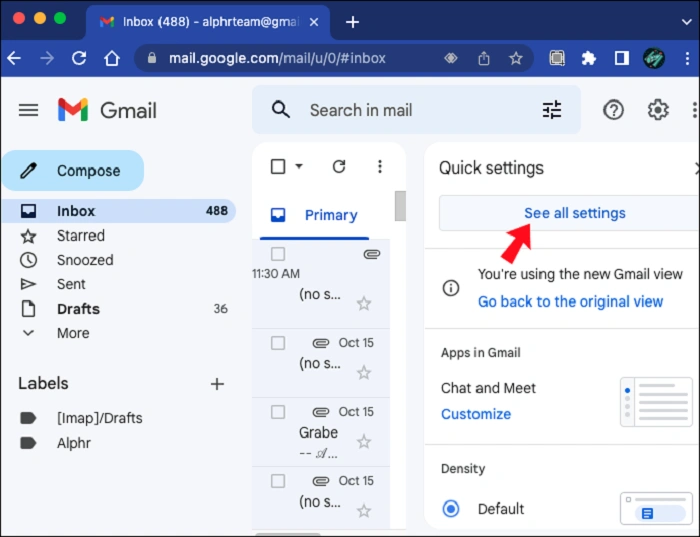Click the search options filter icon
The image size is (700, 537).
pyautogui.click(x=552, y=110)
